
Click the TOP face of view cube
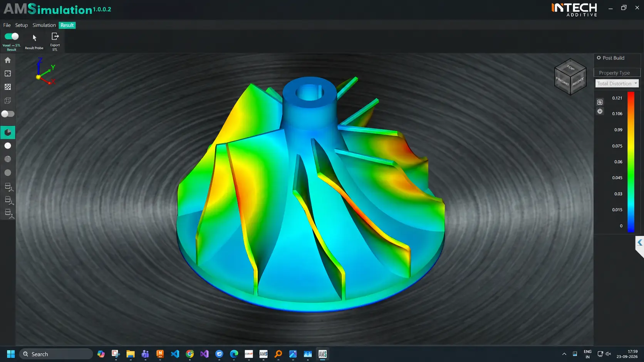coord(570,68)
